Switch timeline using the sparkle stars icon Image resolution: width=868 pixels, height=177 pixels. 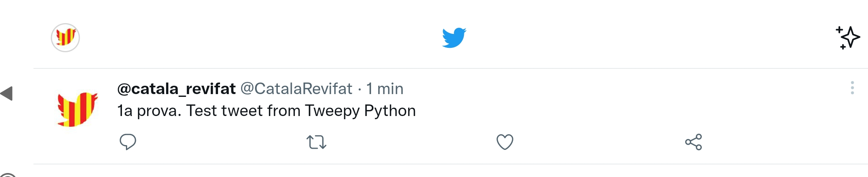848,37
